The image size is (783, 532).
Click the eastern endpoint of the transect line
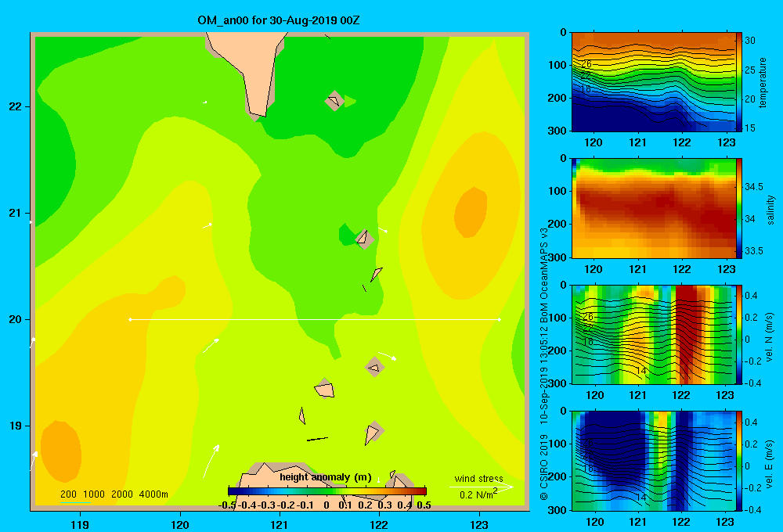(500, 319)
